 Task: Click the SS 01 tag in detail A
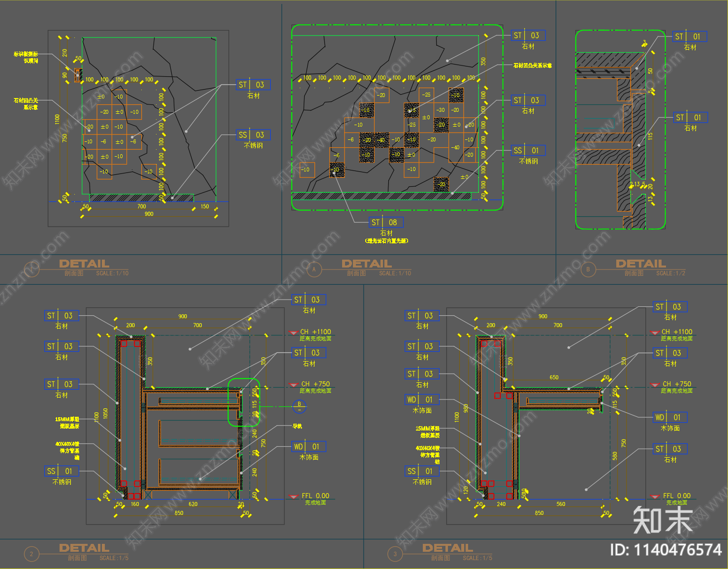pyautogui.click(x=528, y=150)
